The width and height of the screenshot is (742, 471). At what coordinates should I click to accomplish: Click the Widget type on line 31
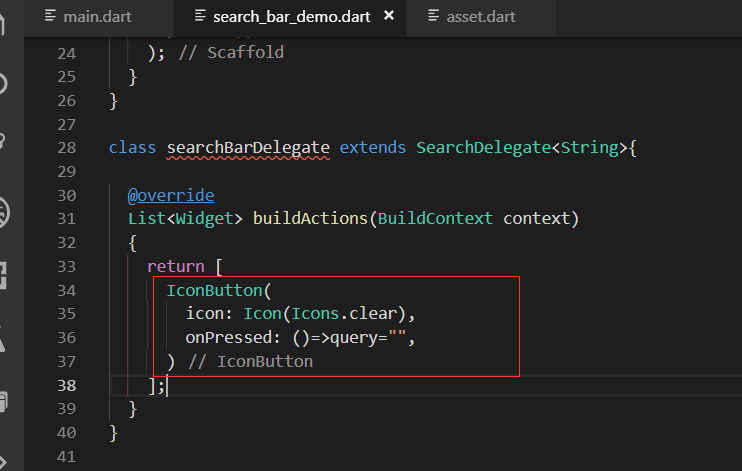click(204, 219)
